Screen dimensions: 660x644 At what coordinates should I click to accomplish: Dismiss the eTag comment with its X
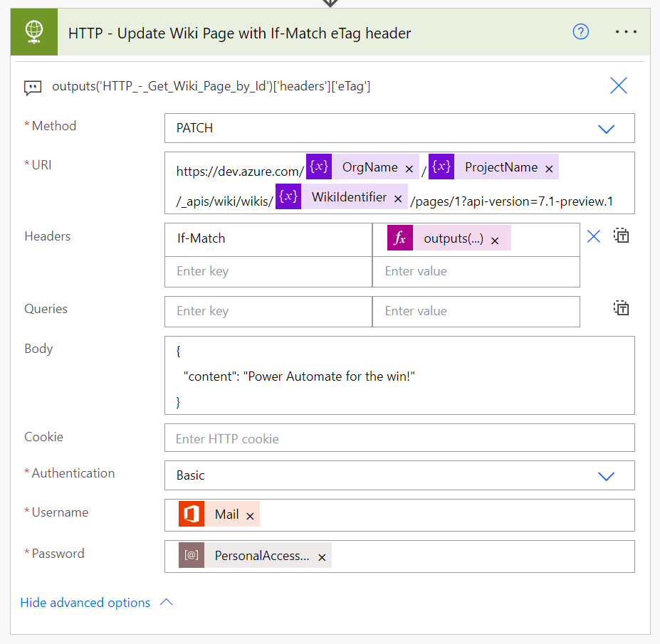coord(618,85)
